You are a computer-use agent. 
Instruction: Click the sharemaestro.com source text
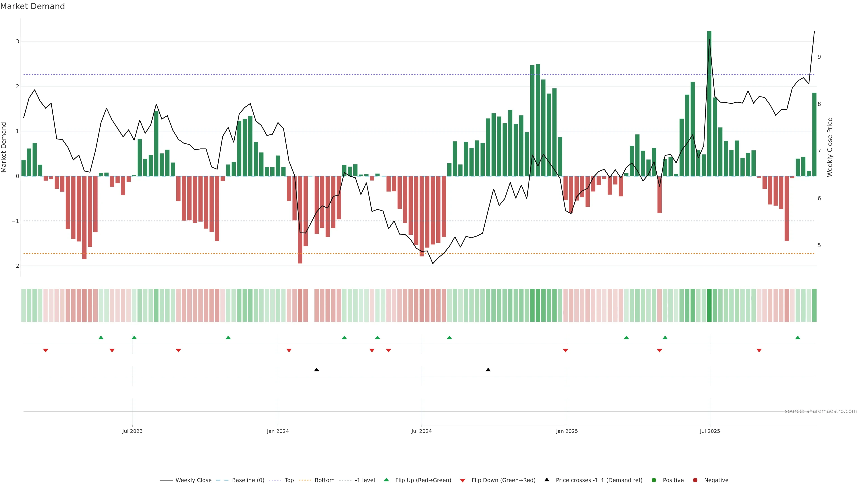pyautogui.click(x=821, y=411)
